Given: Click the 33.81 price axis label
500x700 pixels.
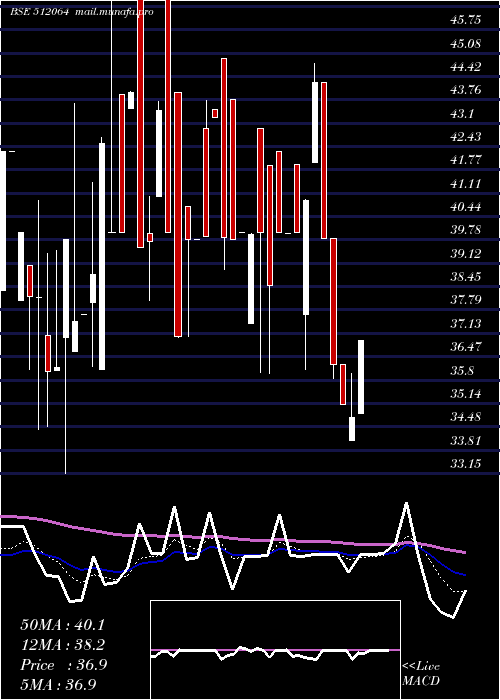Looking at the screenshot, I should (x=466, y=441).
